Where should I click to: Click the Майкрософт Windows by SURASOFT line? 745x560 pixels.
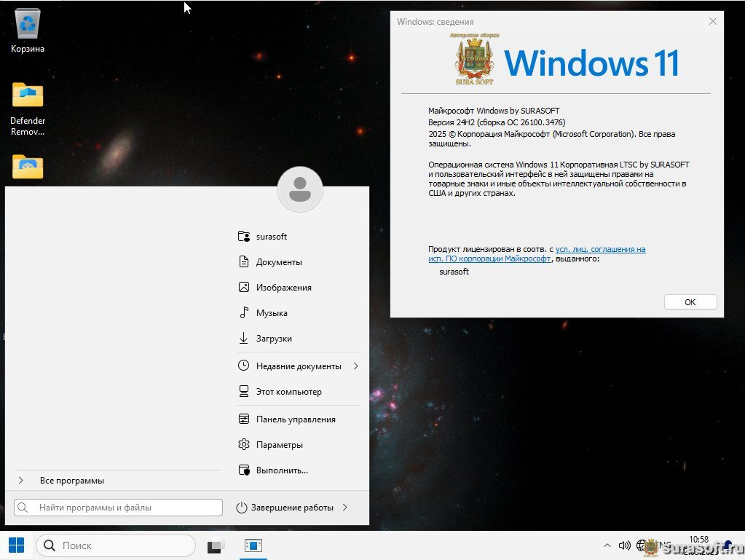point(494,111)
